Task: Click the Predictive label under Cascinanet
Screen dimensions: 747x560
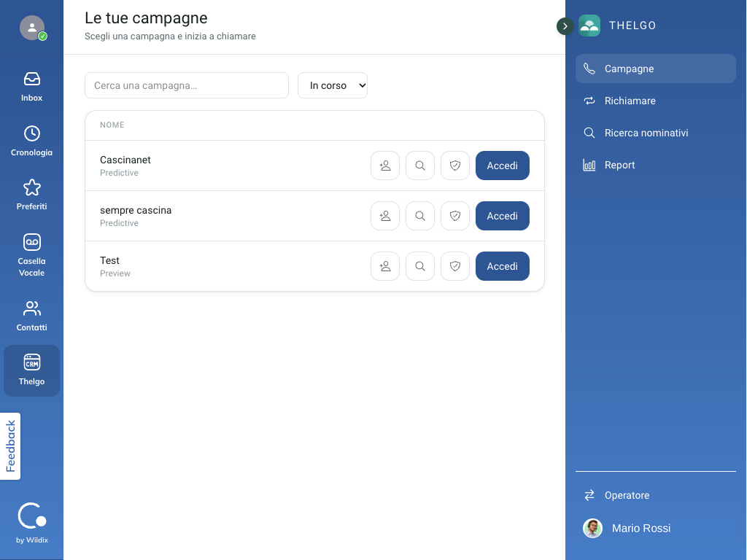Action: tap(119, 173)
